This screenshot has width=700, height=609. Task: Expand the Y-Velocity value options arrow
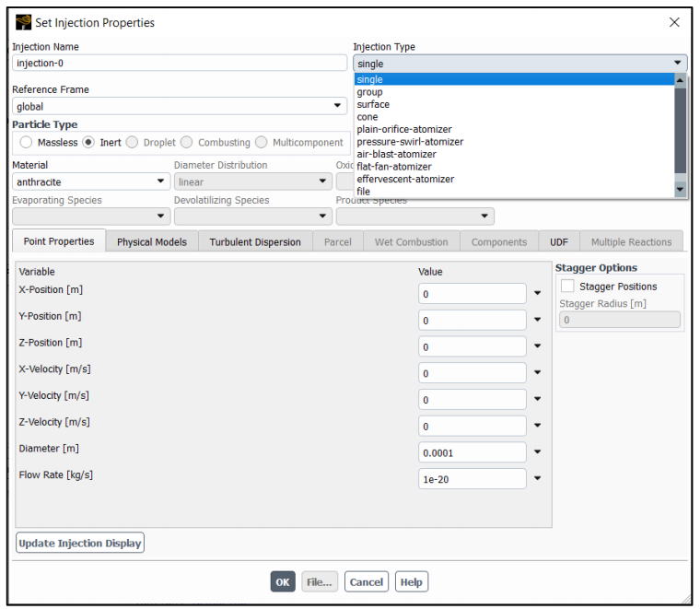(538, 399)
